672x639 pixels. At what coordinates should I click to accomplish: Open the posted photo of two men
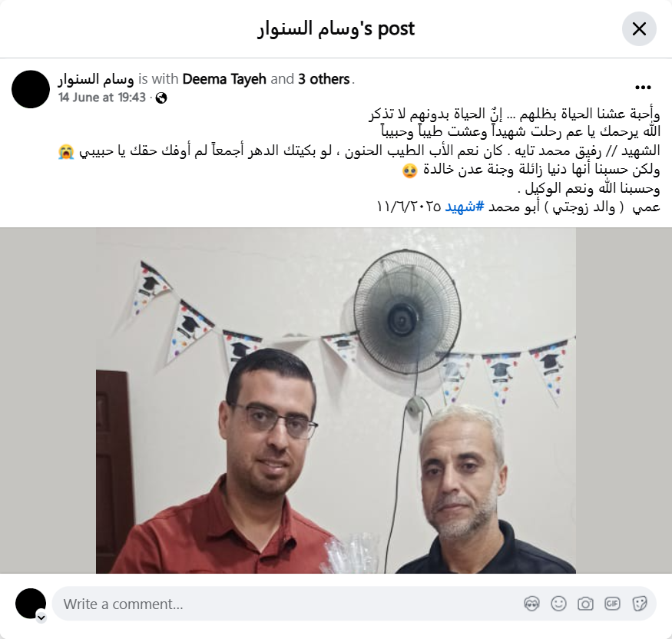coord(336,400)
